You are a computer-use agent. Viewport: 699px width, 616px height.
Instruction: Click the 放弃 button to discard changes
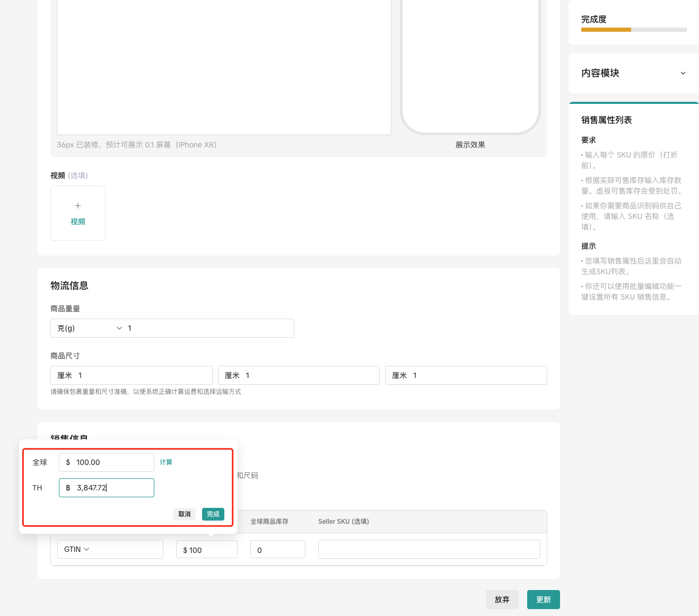coord(502,600)
